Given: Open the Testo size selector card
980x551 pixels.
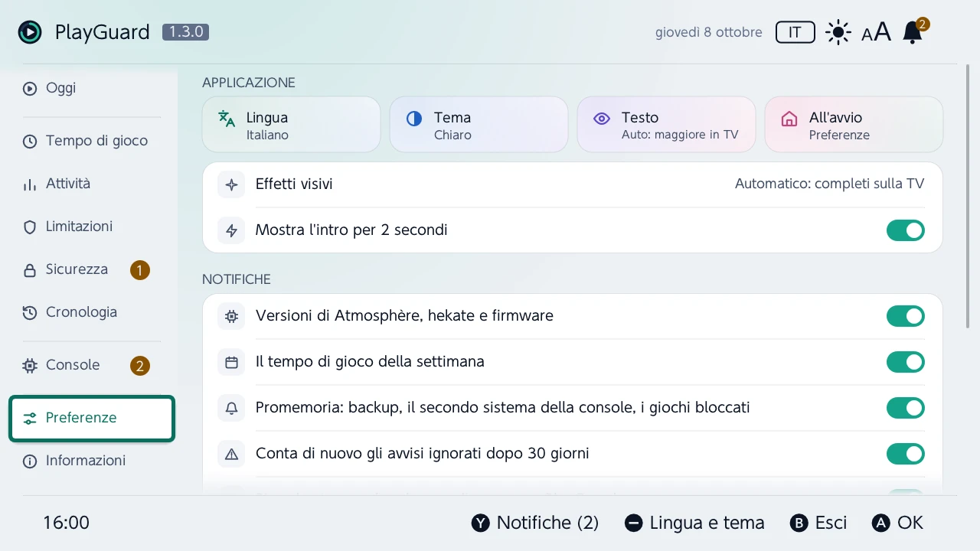Looking at the screenshot, I should pyautogui.click(x=666, y=125).
